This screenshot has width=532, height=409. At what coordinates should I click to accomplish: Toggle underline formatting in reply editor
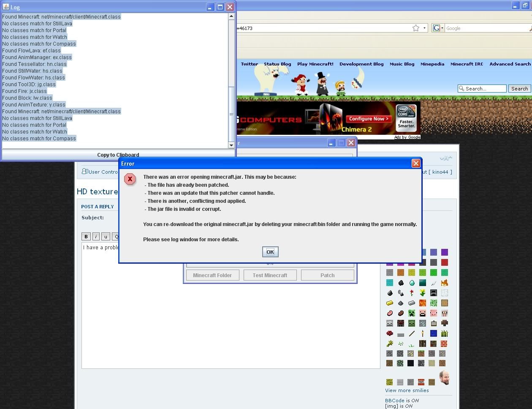(106, 237)
